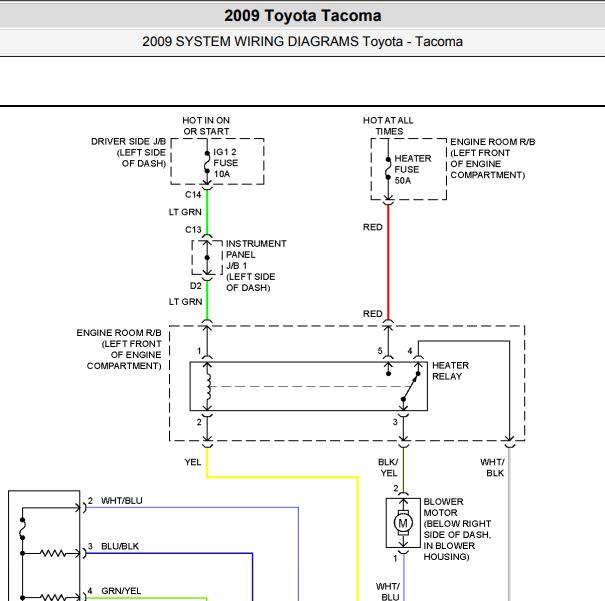The height and width of the screenshot is (601, 605).
Task: Click the heater relay coil symbol
Action: [x=208, y=387]
